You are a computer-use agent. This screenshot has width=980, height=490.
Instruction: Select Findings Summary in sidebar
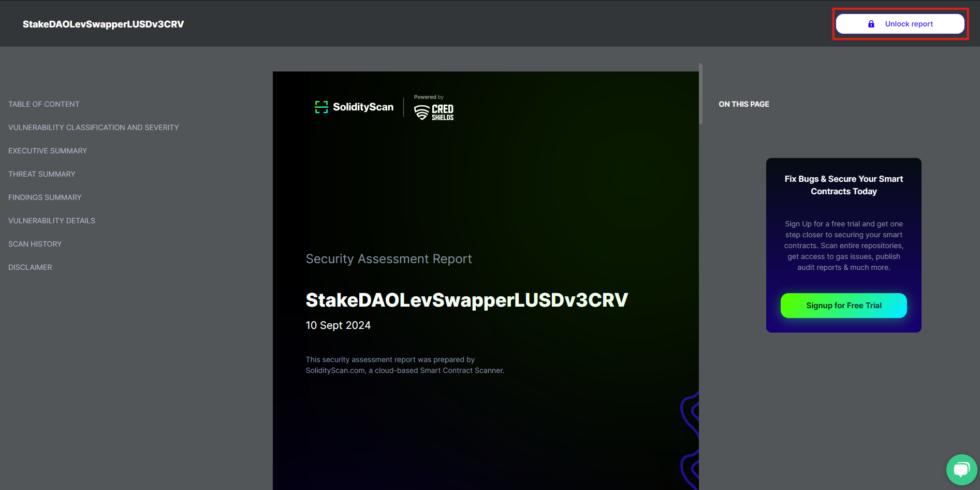(45, 197)
